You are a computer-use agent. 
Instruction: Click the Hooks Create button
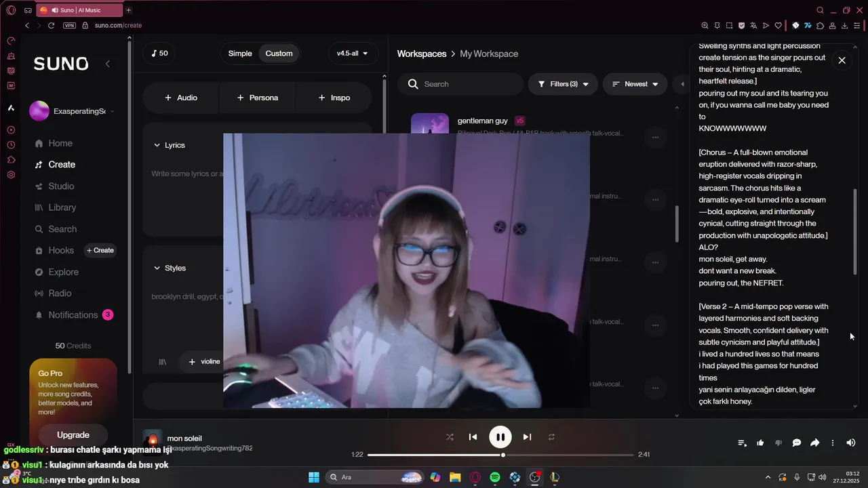pos(100,251)
